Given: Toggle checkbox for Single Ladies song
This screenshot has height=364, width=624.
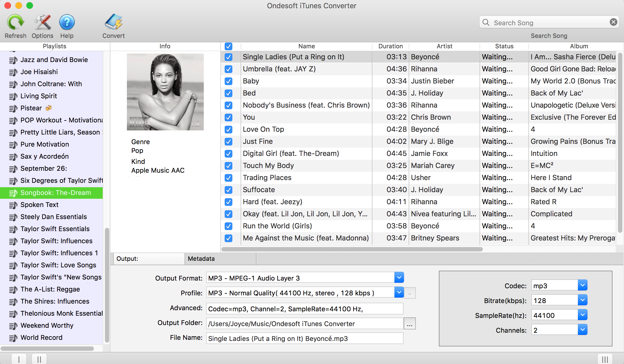Looking at the screenshot, I should point(228,57).
